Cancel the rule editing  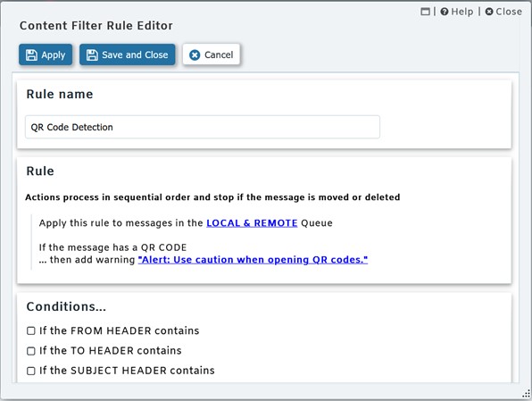click(x=212, y=54)
